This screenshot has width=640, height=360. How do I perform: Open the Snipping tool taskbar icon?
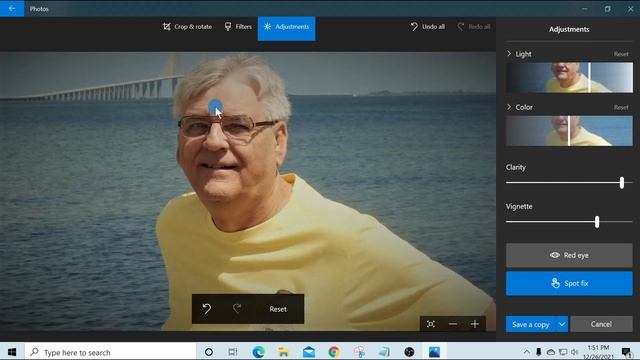pos(359,352)
